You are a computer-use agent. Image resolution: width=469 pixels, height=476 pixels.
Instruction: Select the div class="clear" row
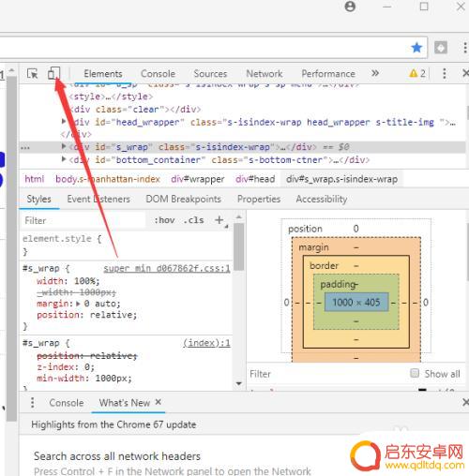[135, 110]
